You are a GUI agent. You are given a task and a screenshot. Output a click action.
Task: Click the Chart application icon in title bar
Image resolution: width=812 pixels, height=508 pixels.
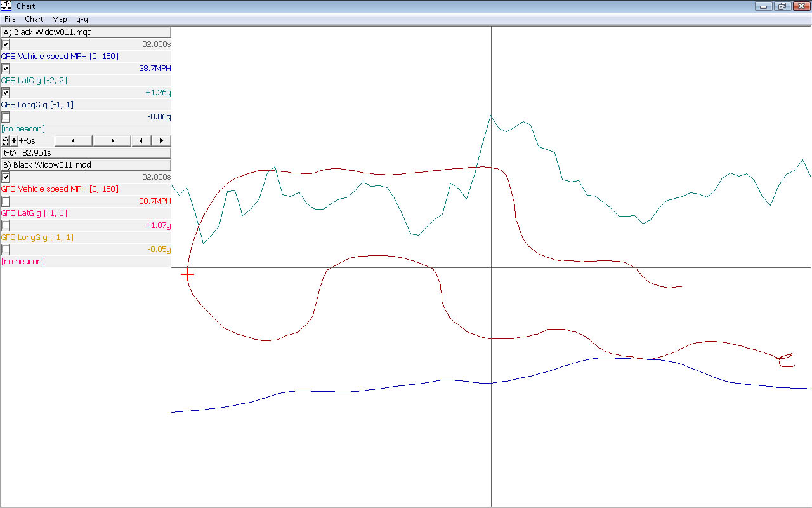tap(7, 6)
